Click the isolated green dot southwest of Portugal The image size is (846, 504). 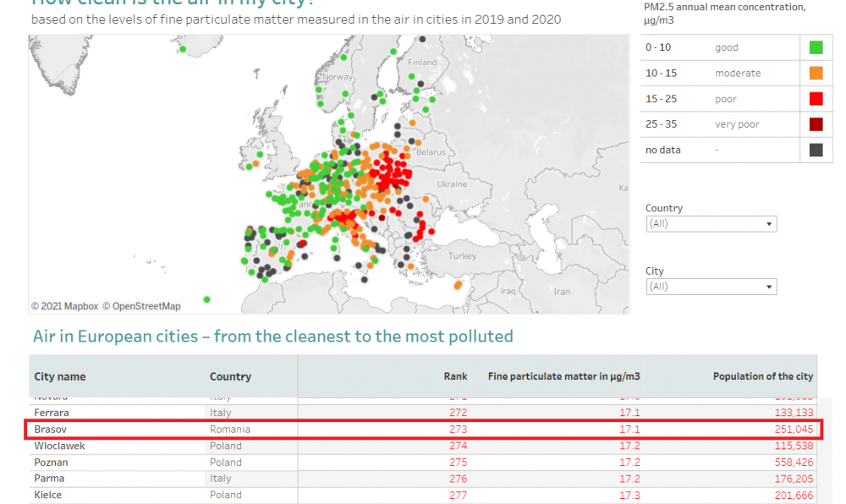[x=207, y=299]
